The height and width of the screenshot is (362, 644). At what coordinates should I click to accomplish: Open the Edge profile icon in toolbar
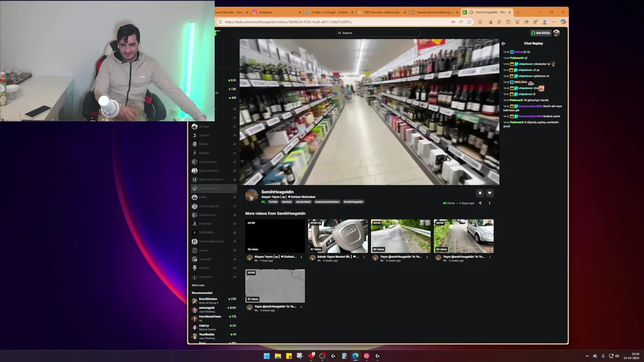pyautogui.click(x=544, y=22)
